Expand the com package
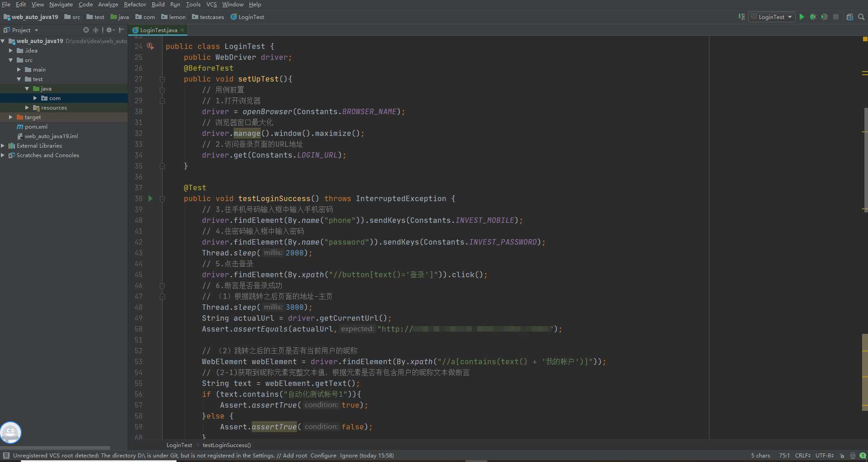Image resolution: width=868 pixels, height=462 pixels. 35,98
